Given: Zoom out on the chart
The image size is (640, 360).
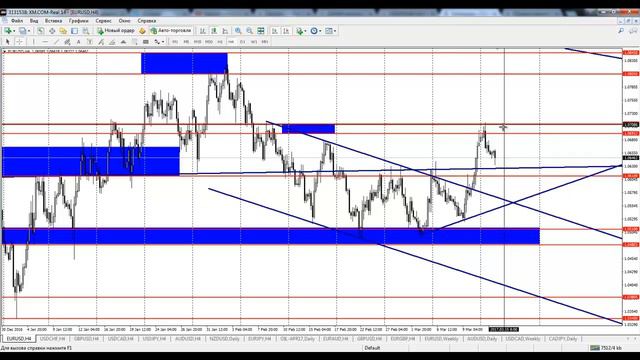Looking at the screenshot, I should click(x=249, y=31).
